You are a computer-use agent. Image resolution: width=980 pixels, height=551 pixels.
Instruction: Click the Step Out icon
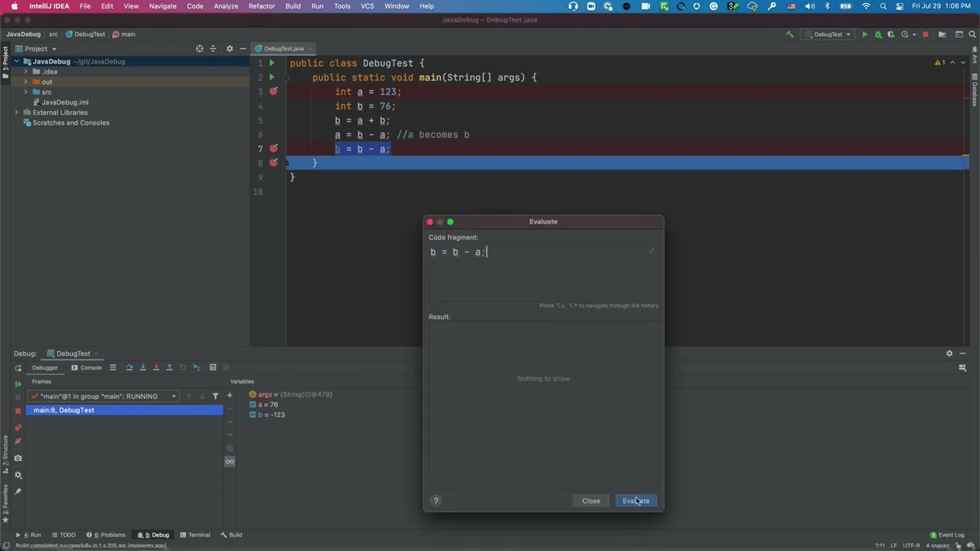point(169,367)
